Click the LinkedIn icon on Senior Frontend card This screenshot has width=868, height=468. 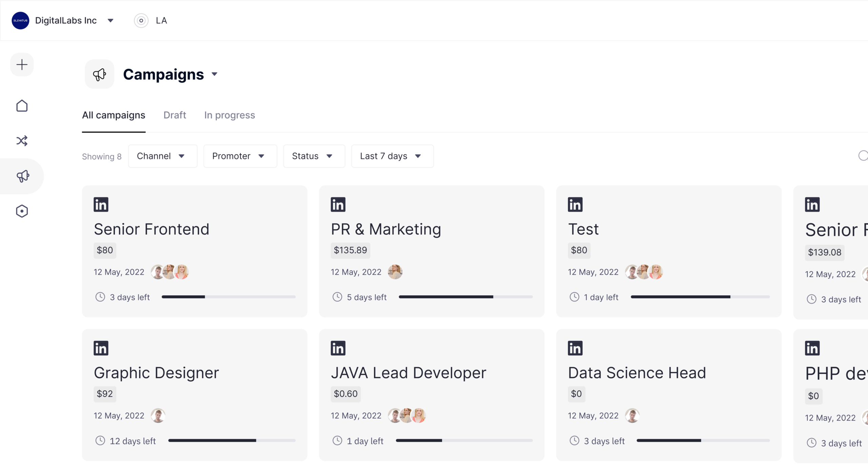pos(101,205)
